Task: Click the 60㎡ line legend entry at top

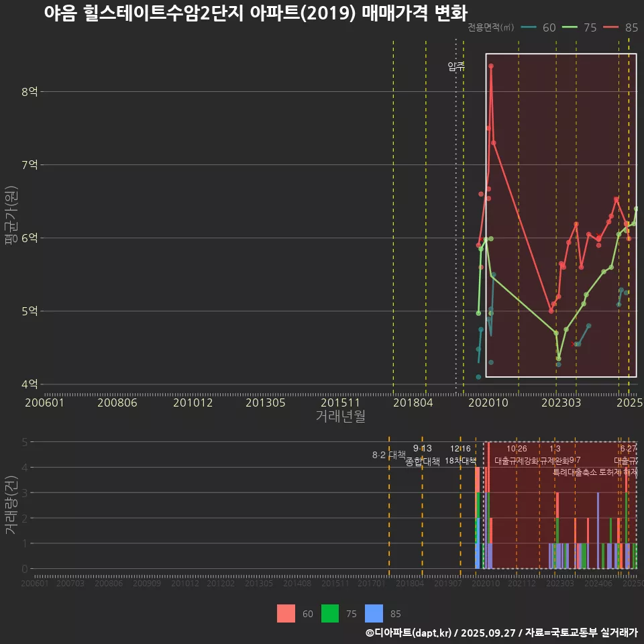Action: pyautogui.click(x=538, y=28)
